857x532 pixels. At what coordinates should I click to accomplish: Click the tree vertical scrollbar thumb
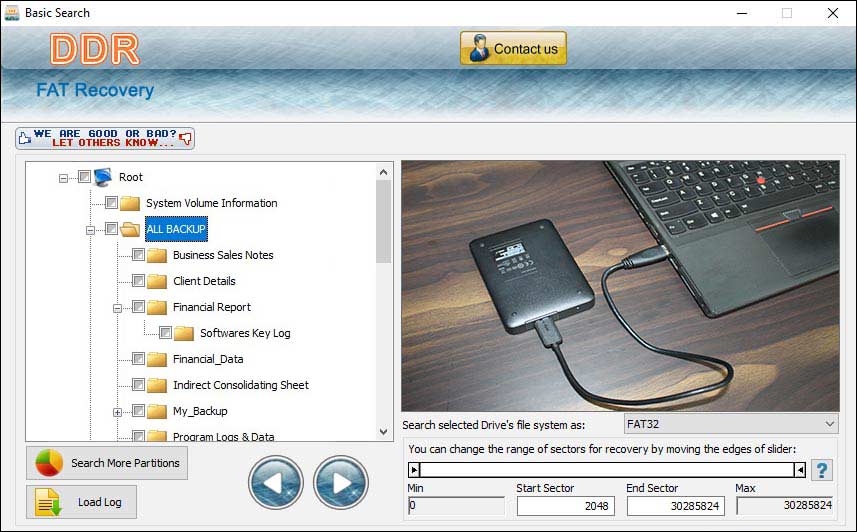click(384, 221)
